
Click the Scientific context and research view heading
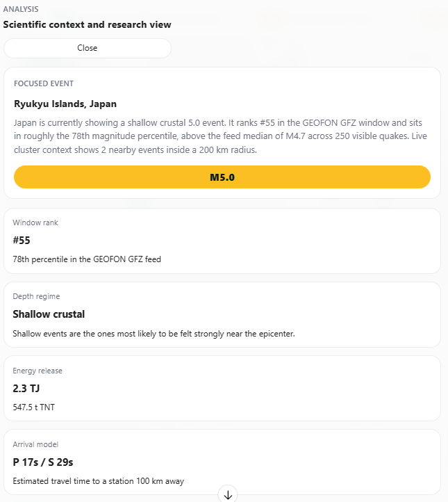tap(87, 24)
